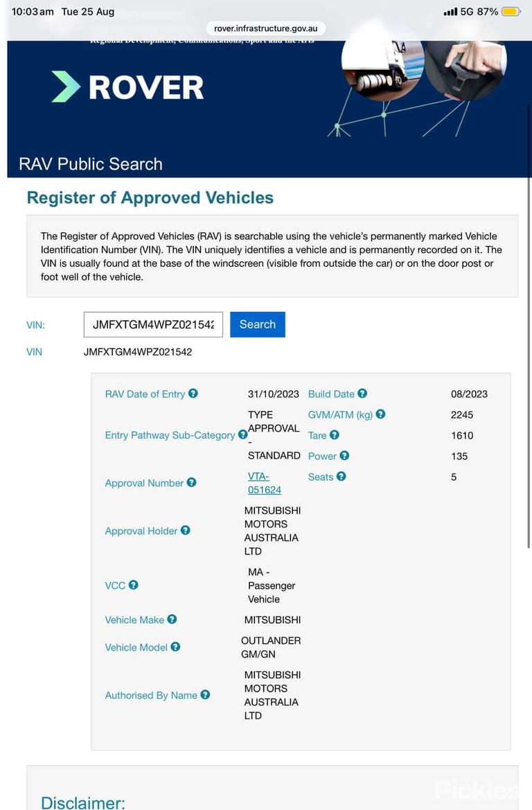Click the Build Date label
Screen dimensions: 532x810
point(331,394)
